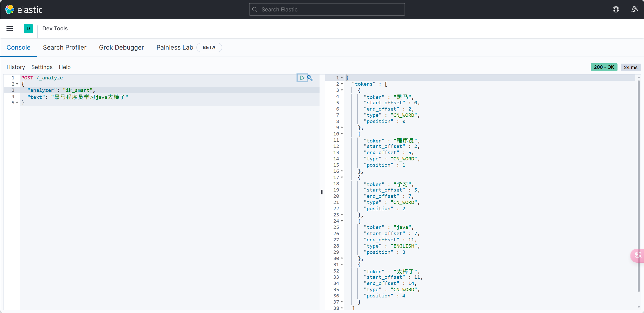Open the wrench request options icon

point(310,78)
